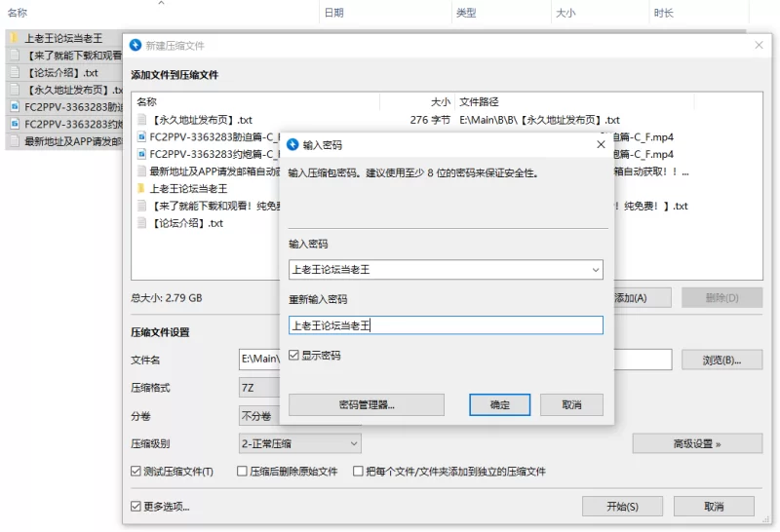
Task: Click file icon of 最新地址及APP请发邮 in Explorer
Action: click(x=15, y=141)
